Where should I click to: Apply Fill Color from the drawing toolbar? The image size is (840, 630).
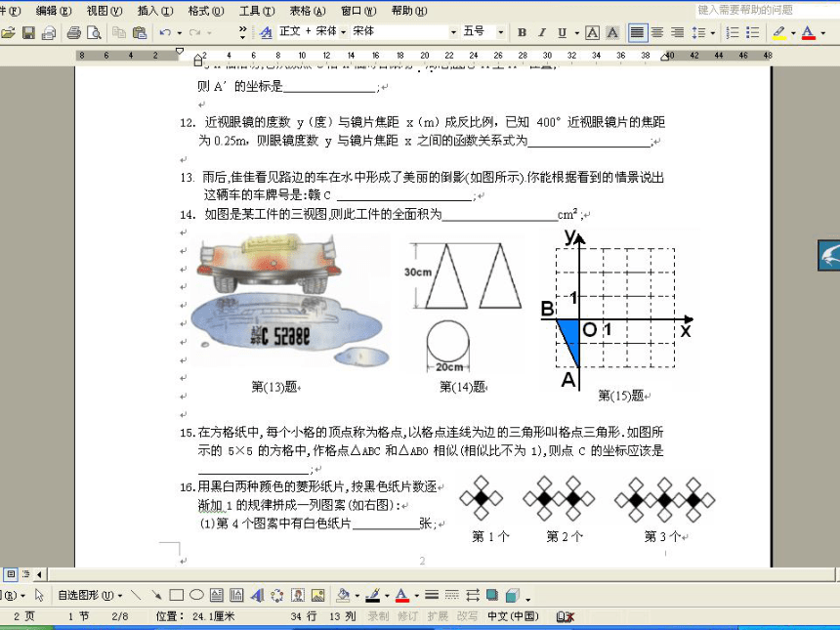tap(343, 595)
